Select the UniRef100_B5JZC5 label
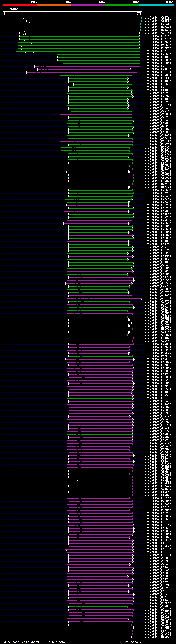Screen dimensions: 176x644 158,549
